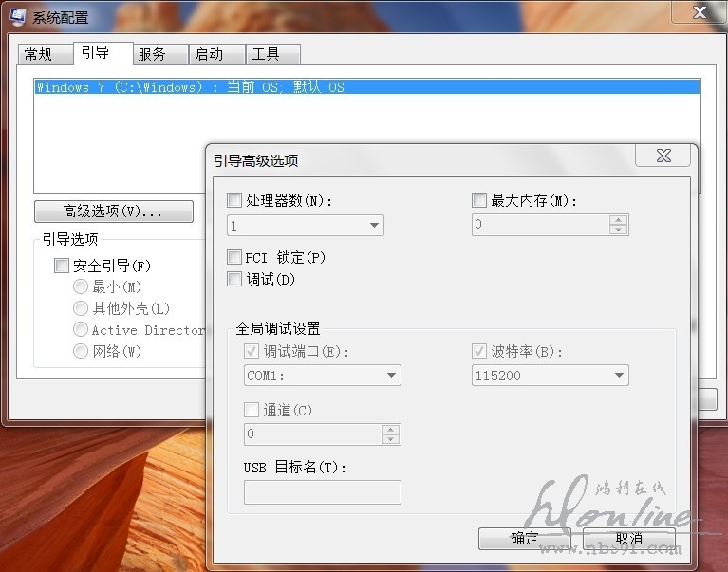Viewport: 728px width, 572px height.
Task: Increase channel value with up arrow
Action: coord(390,430)
